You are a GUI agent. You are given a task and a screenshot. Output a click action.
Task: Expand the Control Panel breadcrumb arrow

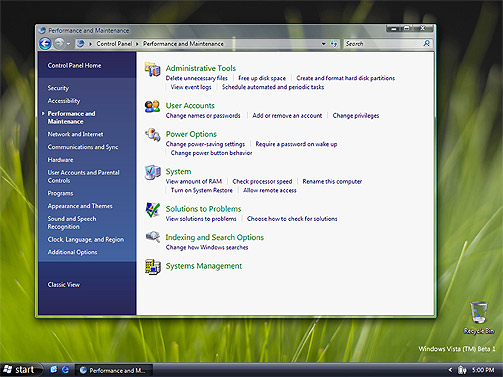pyautogui.click(x=137, y=44)
